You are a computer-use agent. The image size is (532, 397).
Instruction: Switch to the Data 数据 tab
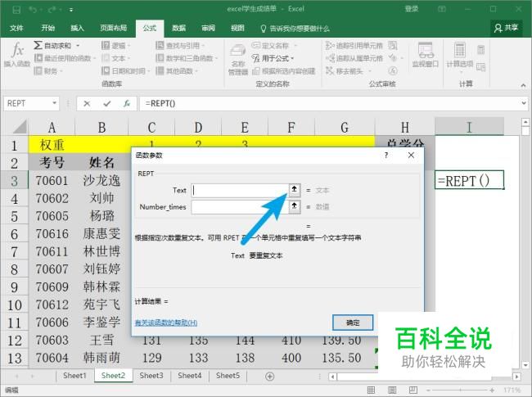178,28
